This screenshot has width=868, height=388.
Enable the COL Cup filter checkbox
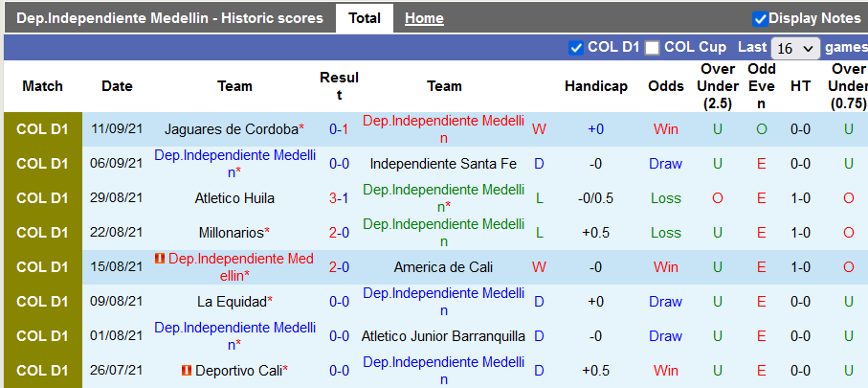[652, 48]
